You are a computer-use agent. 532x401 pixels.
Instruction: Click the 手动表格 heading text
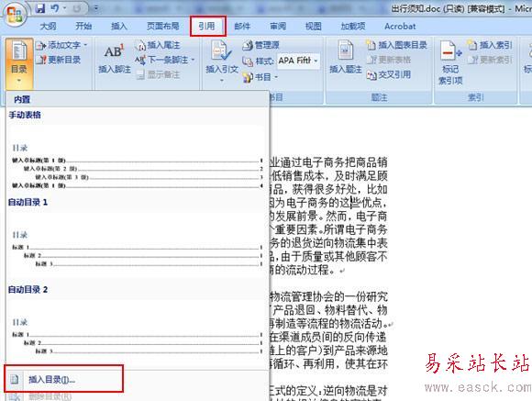[x=25, y=115]
